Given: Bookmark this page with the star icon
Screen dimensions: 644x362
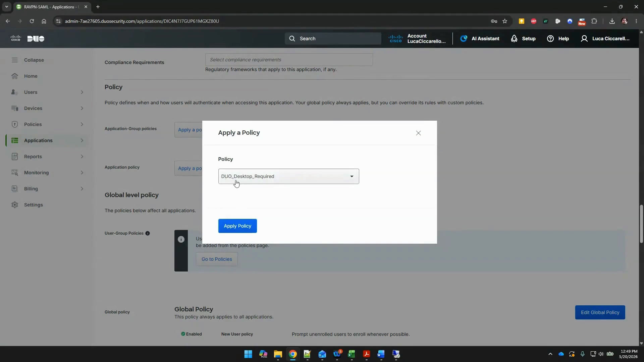Looking at the screenshot, I should (x=505, y=21).
